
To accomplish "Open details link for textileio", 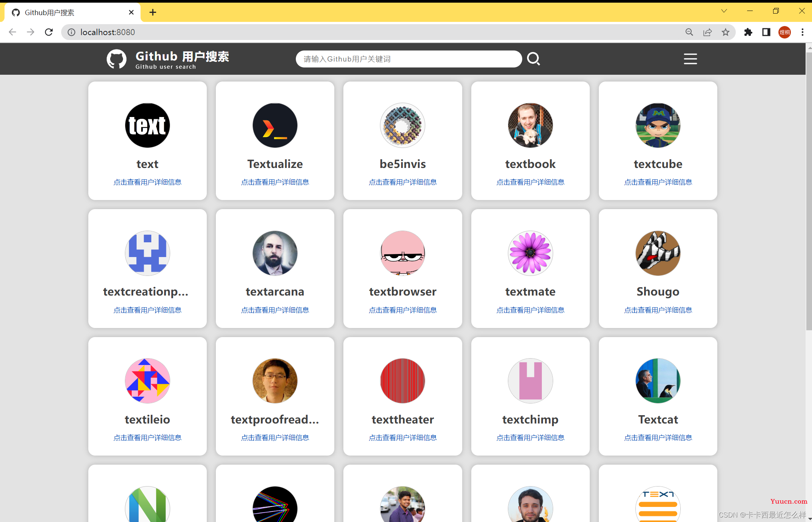I will [x=147, y=437].
